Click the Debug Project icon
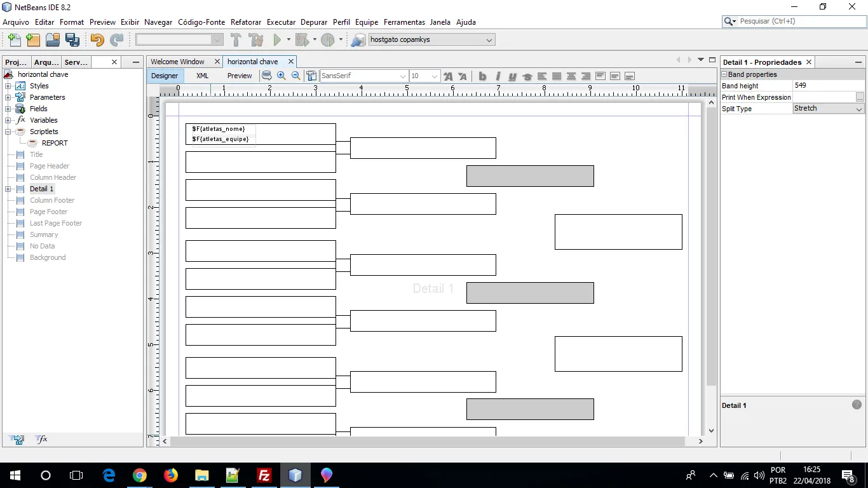 [x=302, y=39]
